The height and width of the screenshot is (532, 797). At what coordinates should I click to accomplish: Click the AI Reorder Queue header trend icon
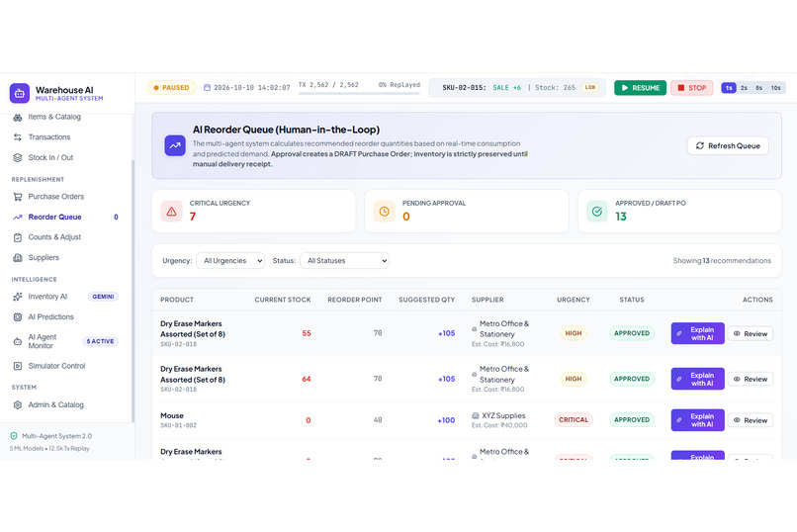pyautogui.click(x=175, y=145)
